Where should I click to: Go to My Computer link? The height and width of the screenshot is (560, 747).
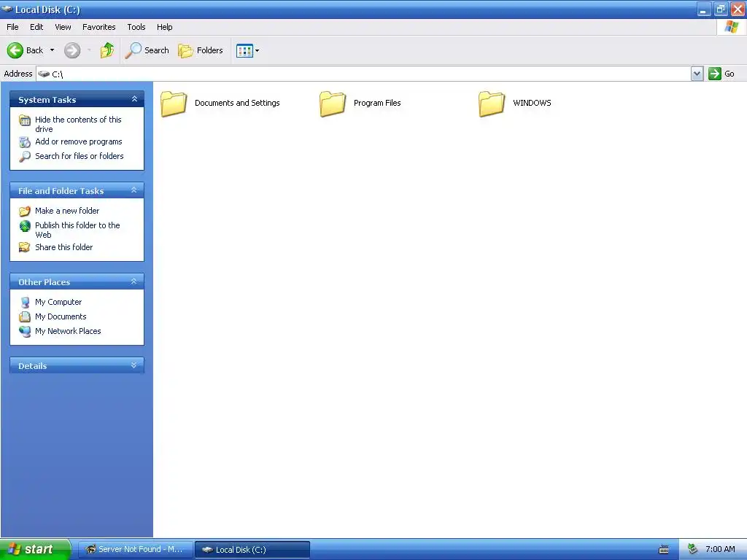(58, 302)
